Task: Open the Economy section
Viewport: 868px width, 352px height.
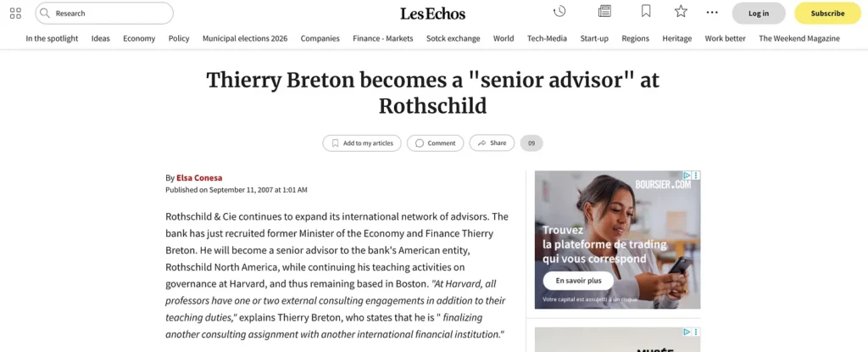Action: coord(139,38)
